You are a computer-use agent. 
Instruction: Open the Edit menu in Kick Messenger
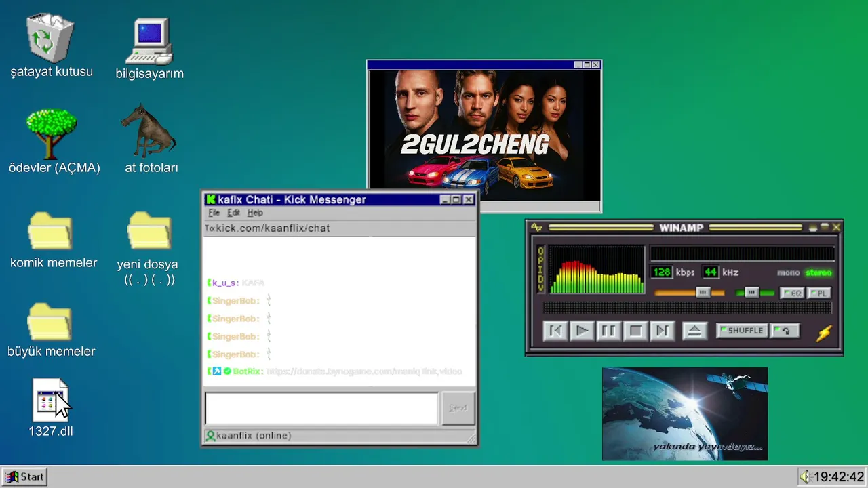pyautogui.click(x=233, y=213)
